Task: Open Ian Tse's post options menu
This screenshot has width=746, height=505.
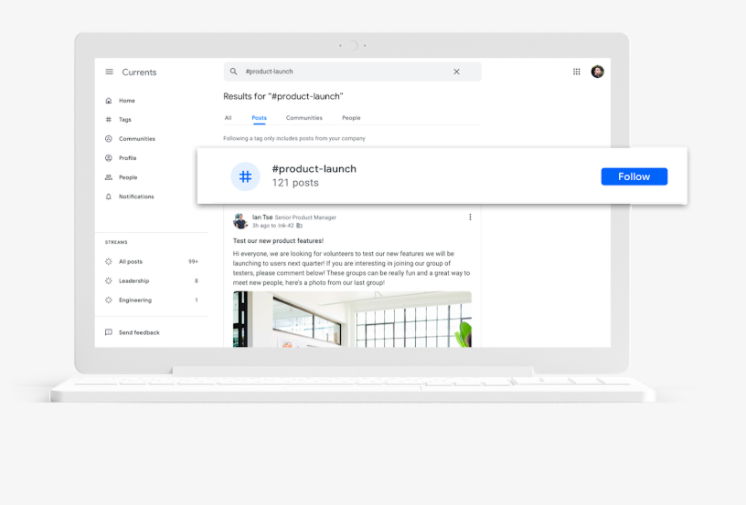Action: [x=470, y=217]
